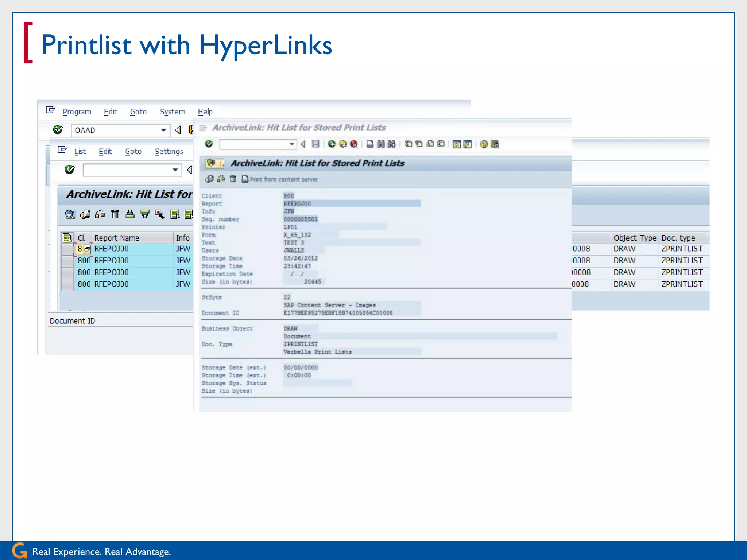
Task: Click the Customize Local Layout icon
Action: pos(495,144)
